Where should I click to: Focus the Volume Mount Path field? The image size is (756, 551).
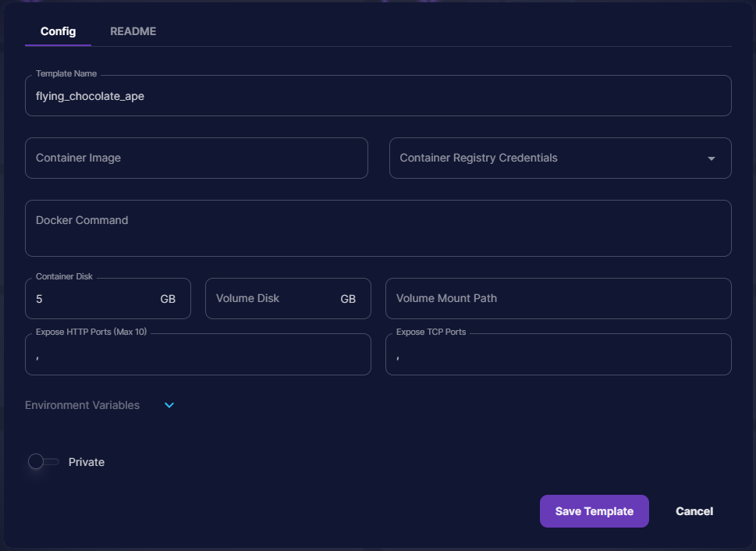[559, 299]
